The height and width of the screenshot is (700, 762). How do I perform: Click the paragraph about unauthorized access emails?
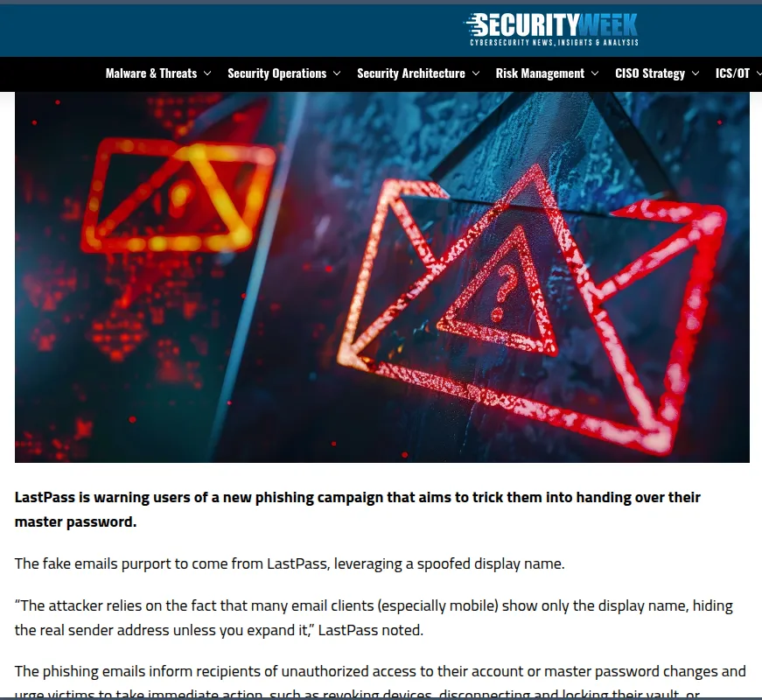(x=380, y=682)
